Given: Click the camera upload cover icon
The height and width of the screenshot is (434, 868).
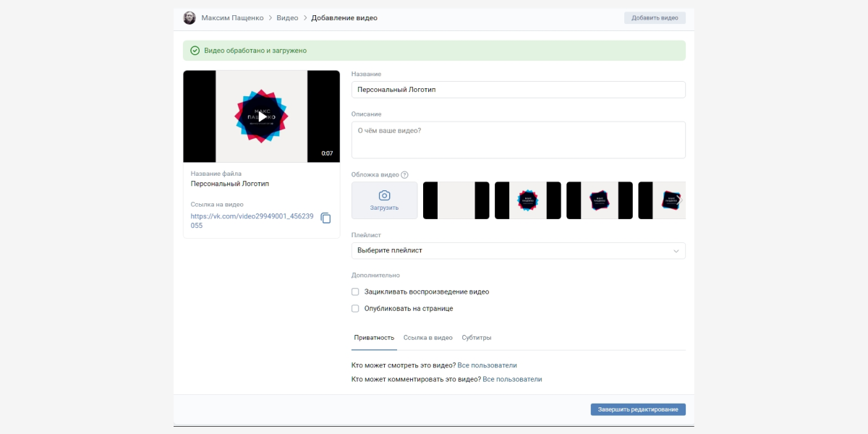Looking at the screenshot, I should (384, 196).
